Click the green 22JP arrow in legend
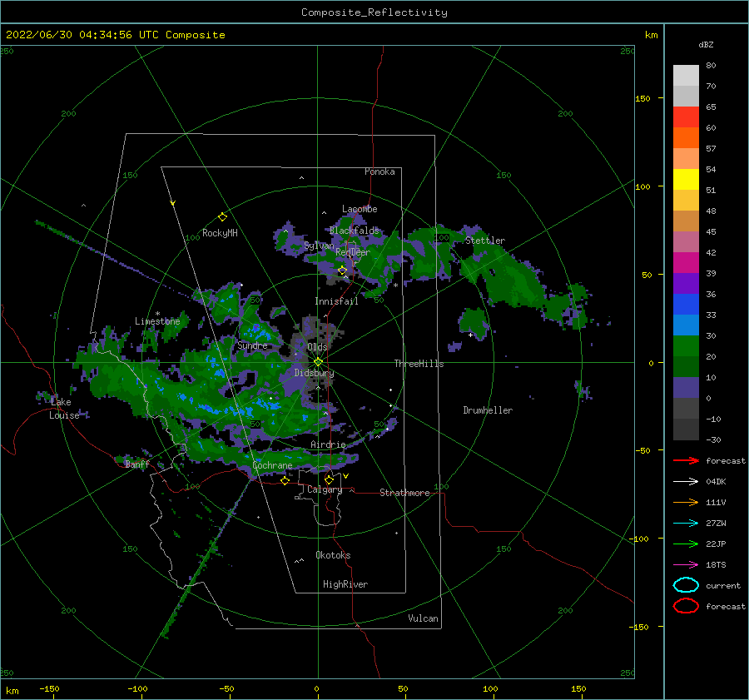The height and width of the screenshot is (700, 749). click(686, 544)
